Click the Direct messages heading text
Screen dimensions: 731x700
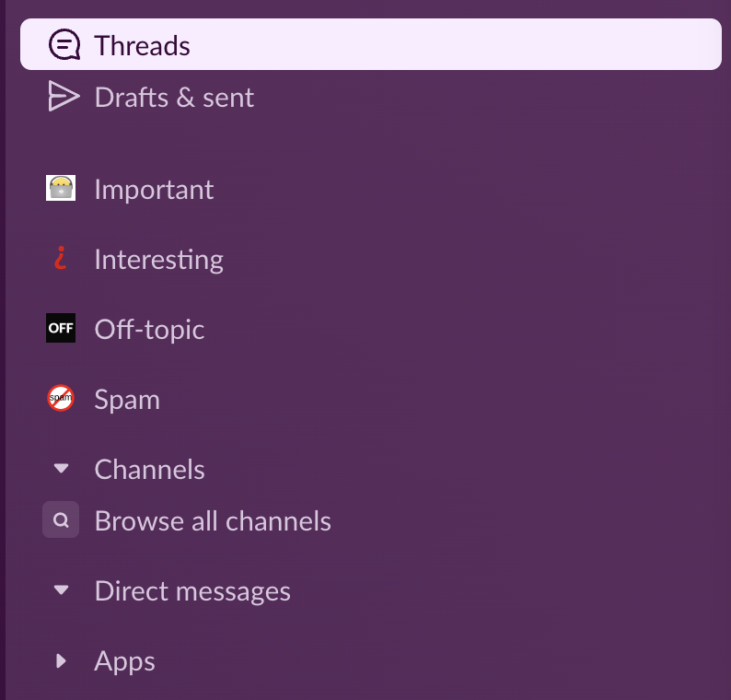pyautogui.click(x=192, y=591)
